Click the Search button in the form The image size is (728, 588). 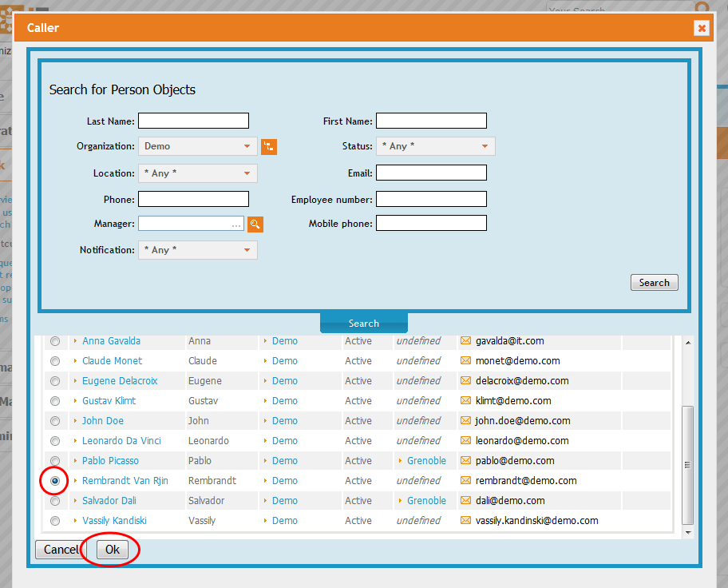(654, 282)
